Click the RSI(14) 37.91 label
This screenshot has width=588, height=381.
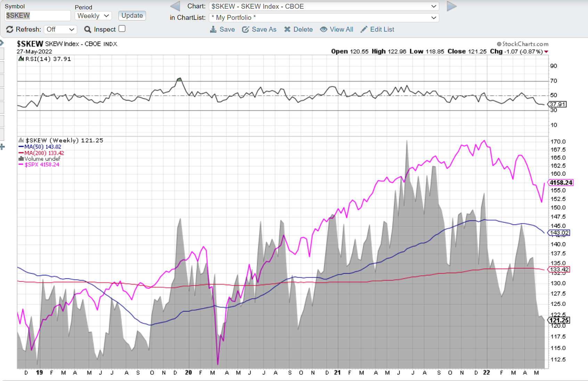coord(48,59)
